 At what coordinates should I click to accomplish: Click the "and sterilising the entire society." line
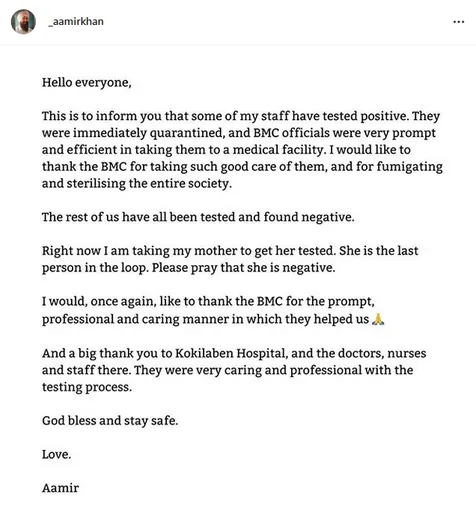point(137,183)
